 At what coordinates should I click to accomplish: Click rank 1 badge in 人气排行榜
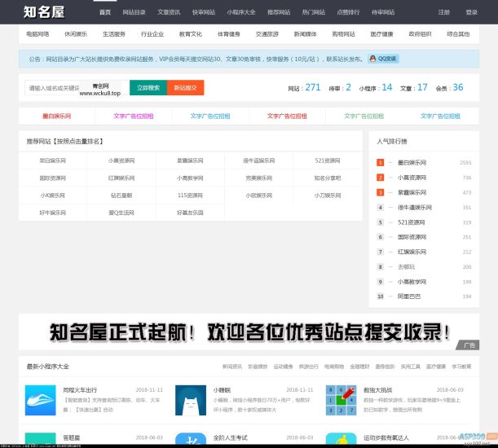point(380,163)
